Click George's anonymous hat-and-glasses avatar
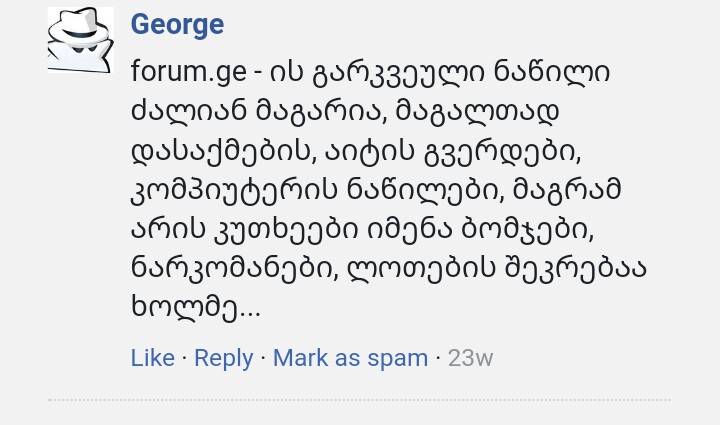The width and height of the screenshot is (720, 425). [80, 40]
